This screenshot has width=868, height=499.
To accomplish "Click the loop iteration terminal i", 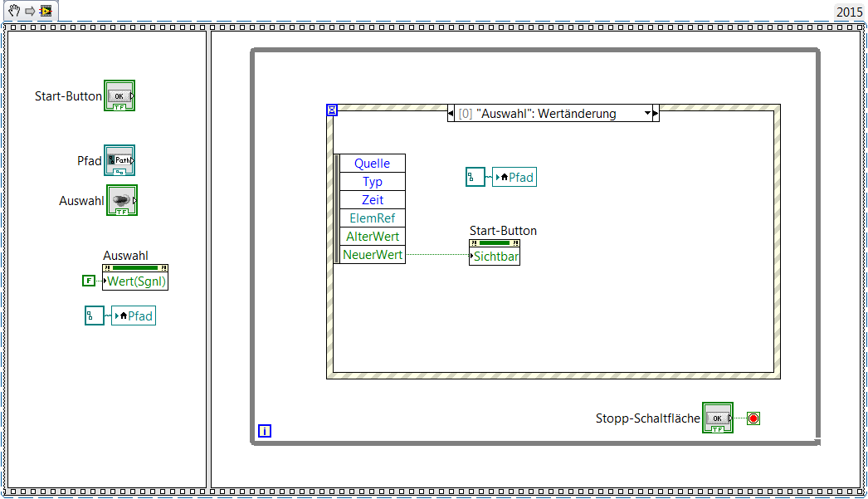I will click(265, 430).
